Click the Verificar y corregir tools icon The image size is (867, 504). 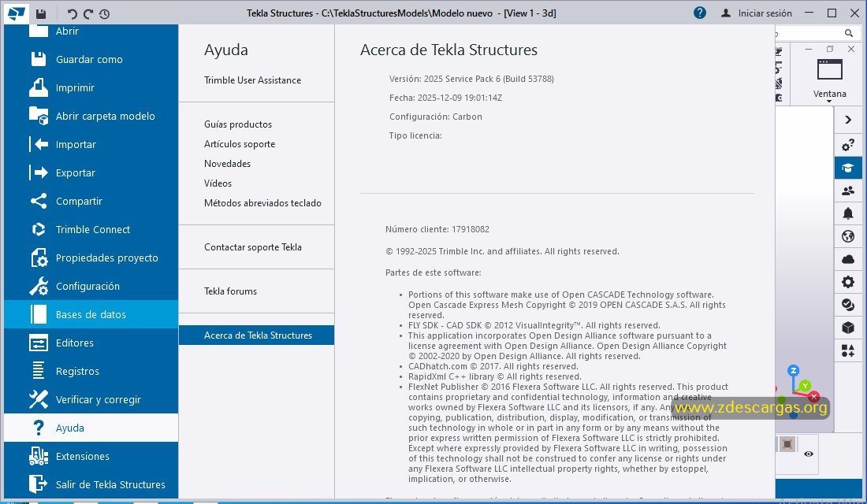(38, 399)
